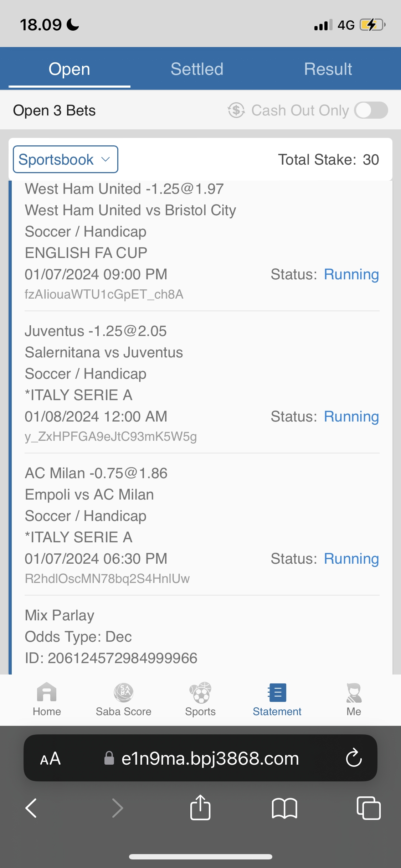Open the Me profile icon
This screenshot has height=868, width=401.
(354, 693)
